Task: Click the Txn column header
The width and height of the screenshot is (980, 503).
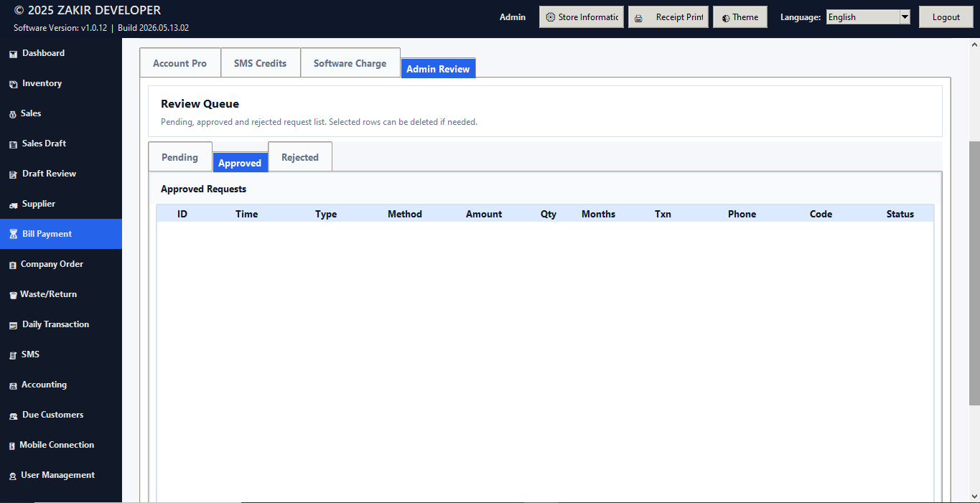Action: tap(663, 214)
